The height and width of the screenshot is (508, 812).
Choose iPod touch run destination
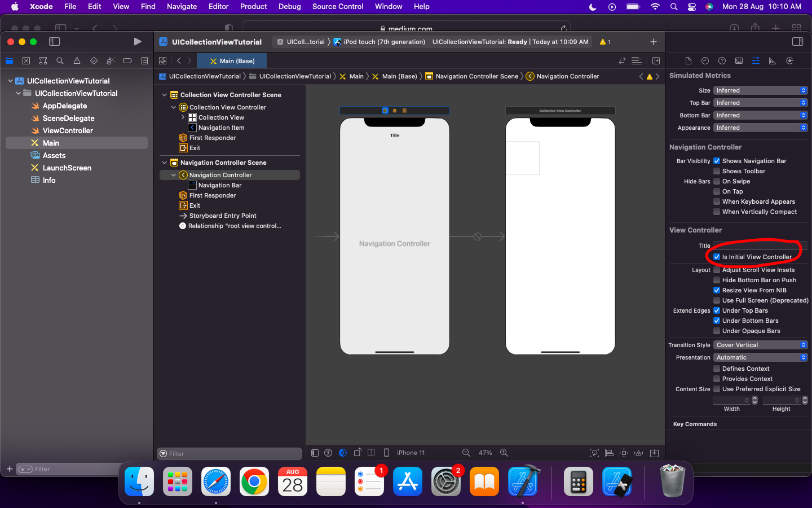click(379, 42)
